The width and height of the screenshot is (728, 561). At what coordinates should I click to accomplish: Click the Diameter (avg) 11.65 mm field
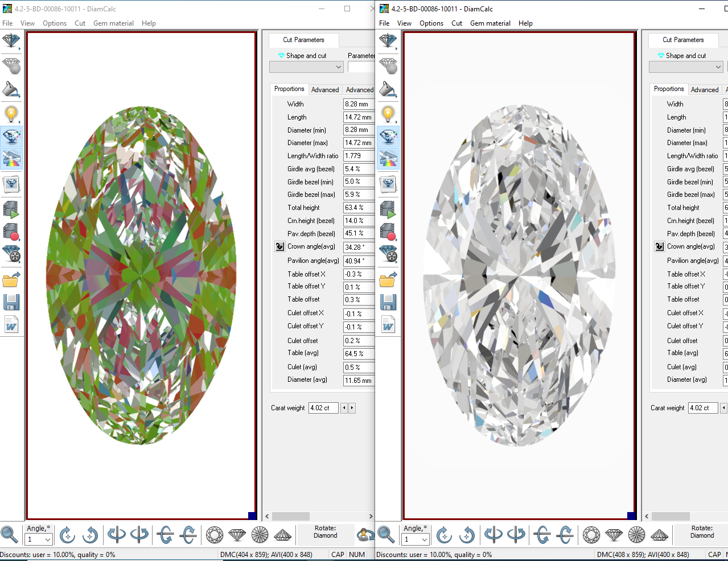point(359,380)
